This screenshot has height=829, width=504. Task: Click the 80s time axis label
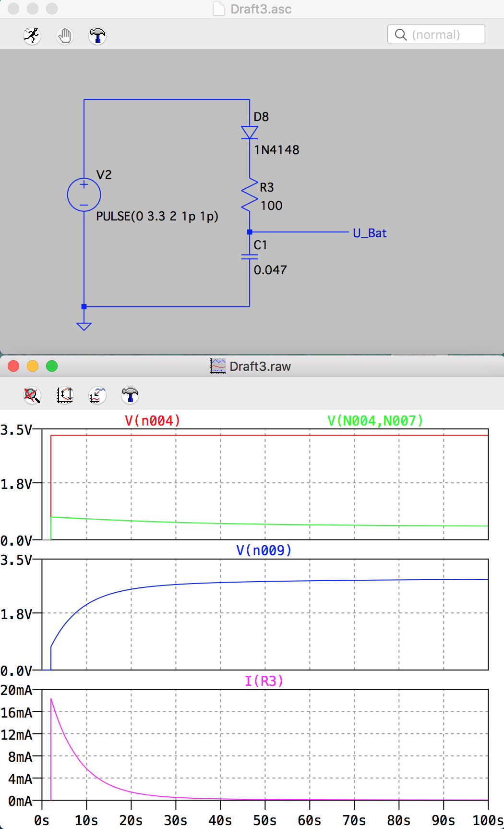pos(398,820)
